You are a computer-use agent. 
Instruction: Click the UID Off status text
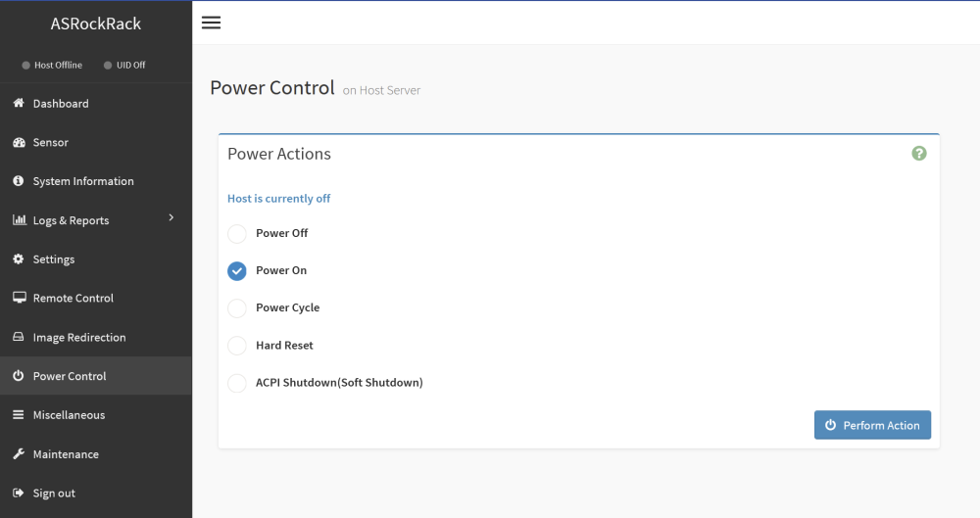(130, 65)
